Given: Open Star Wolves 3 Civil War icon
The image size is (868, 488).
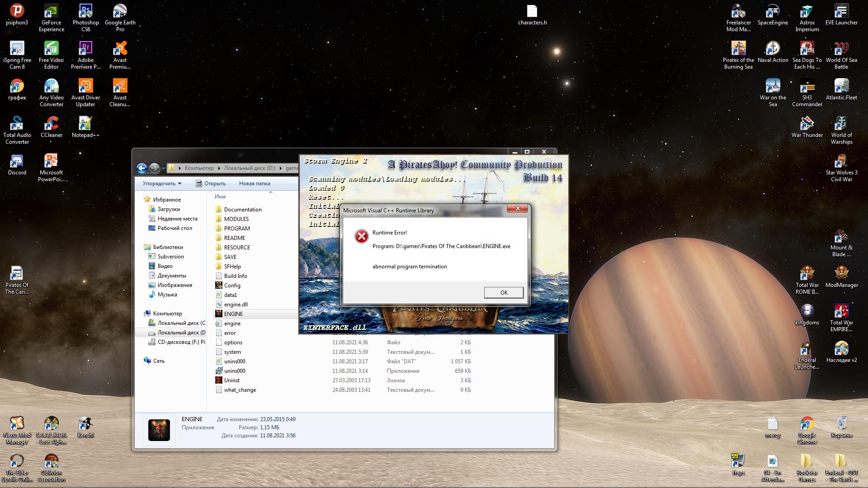Looking at the screenshot, I should [841, 168].
